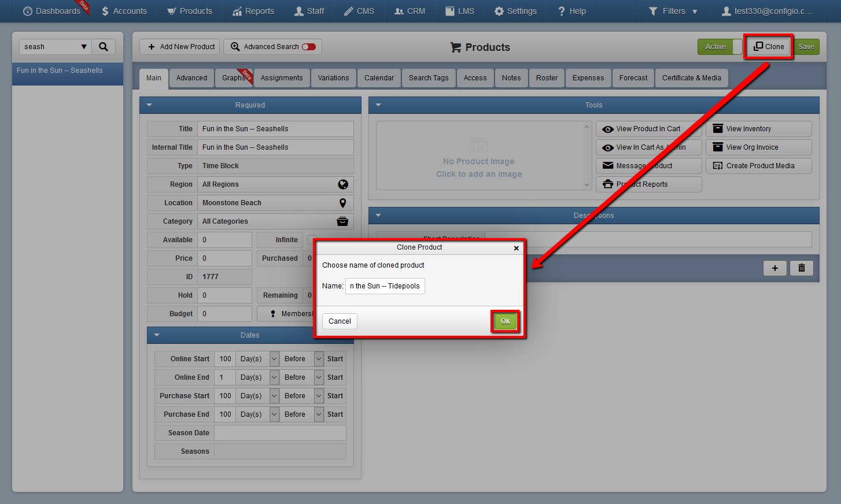Click the cloned product Name input field
Screen dimensions: 841x504
pyautogui.click(x=385, y=286)
